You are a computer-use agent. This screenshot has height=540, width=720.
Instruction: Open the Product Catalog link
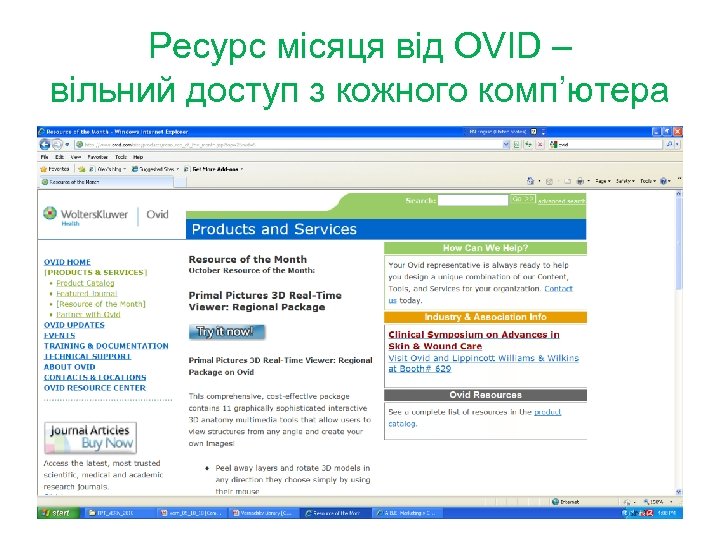click(85, 283)
